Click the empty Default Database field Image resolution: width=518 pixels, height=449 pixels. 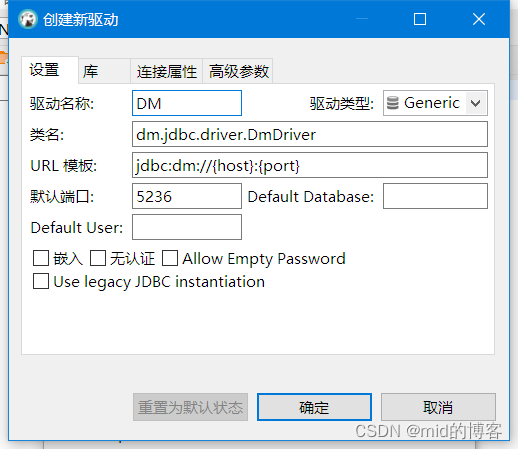(x=435, y=196)
